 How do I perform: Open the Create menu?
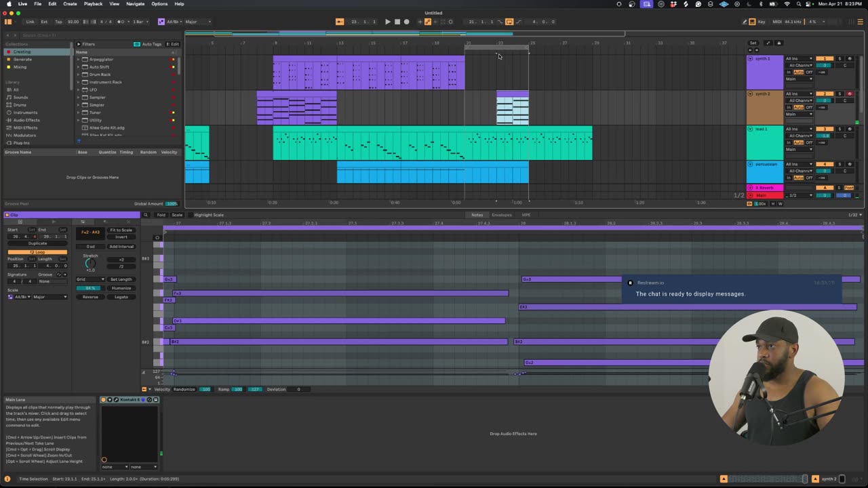[70, 4]
